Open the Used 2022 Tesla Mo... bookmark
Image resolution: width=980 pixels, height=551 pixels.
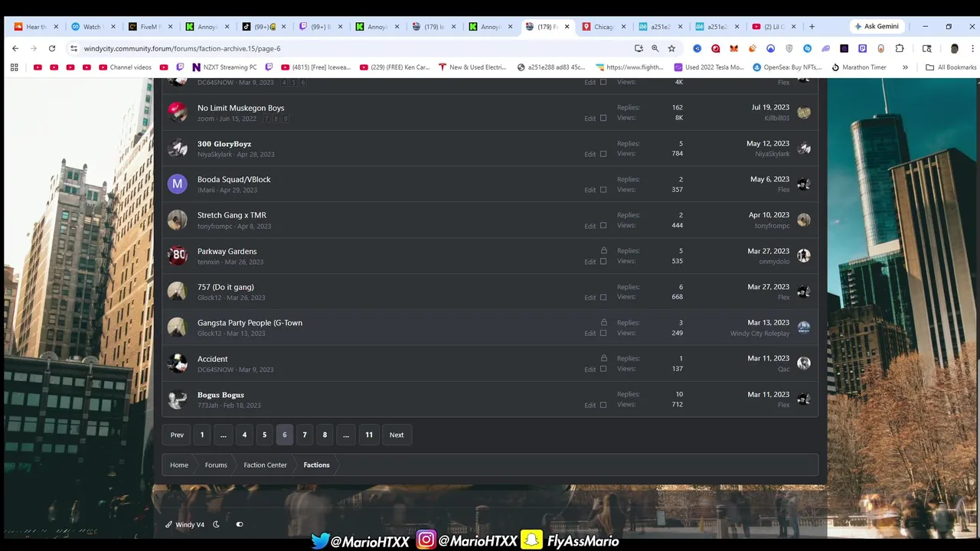[708, 67]
